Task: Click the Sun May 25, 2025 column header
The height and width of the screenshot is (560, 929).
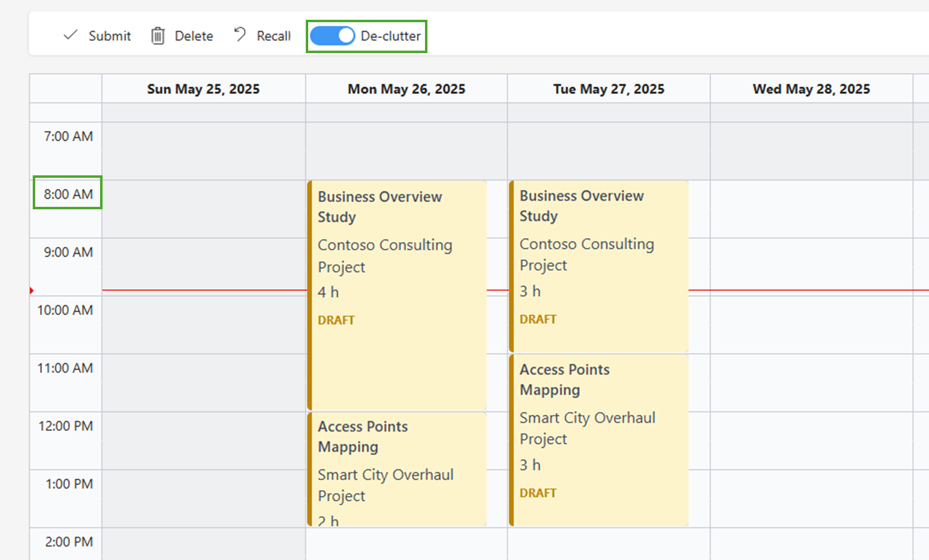Action: click(203, 89)
